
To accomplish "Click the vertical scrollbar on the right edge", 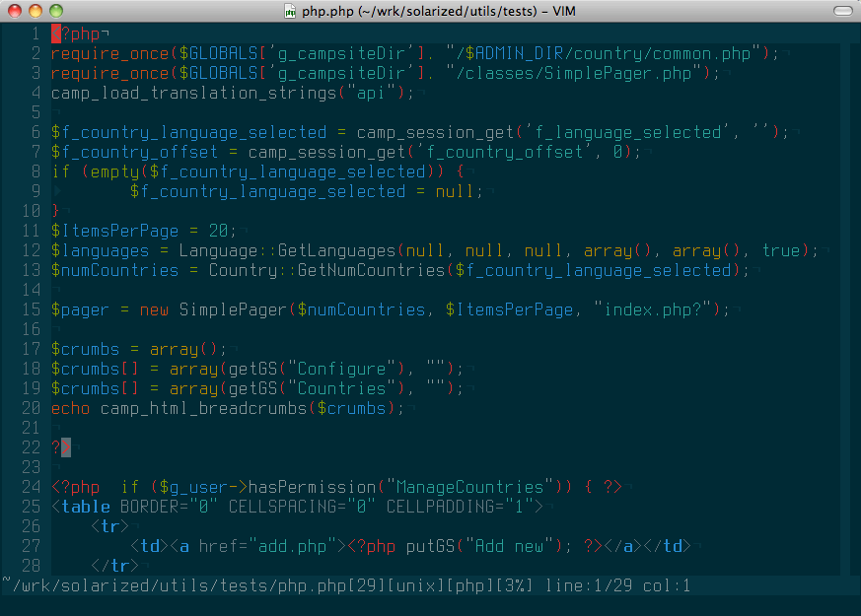I will point(853,296).
